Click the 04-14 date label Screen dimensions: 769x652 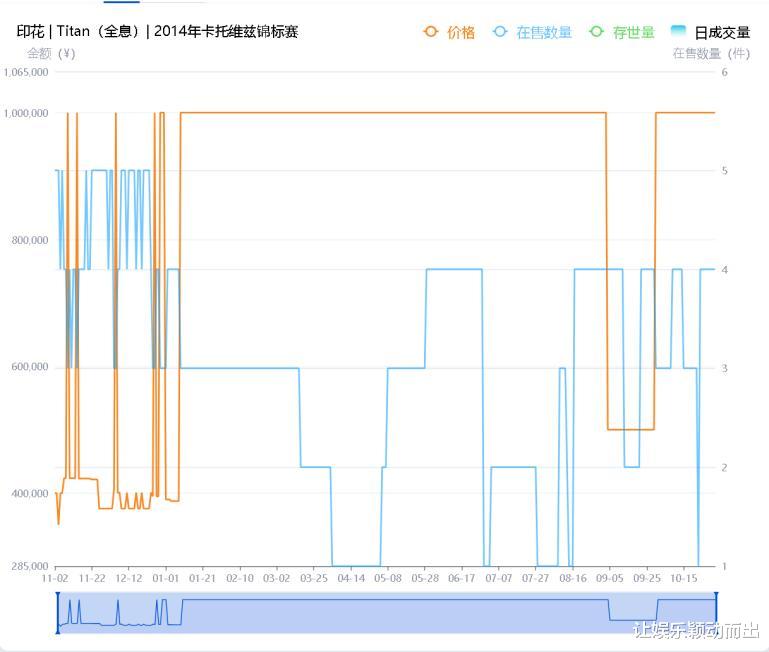351,578
